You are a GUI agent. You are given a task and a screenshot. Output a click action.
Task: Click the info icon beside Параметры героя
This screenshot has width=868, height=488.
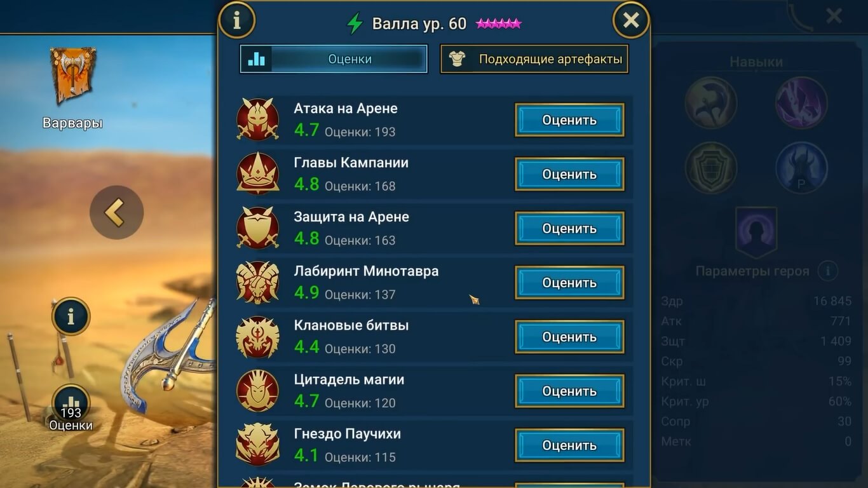click(827, 271)
